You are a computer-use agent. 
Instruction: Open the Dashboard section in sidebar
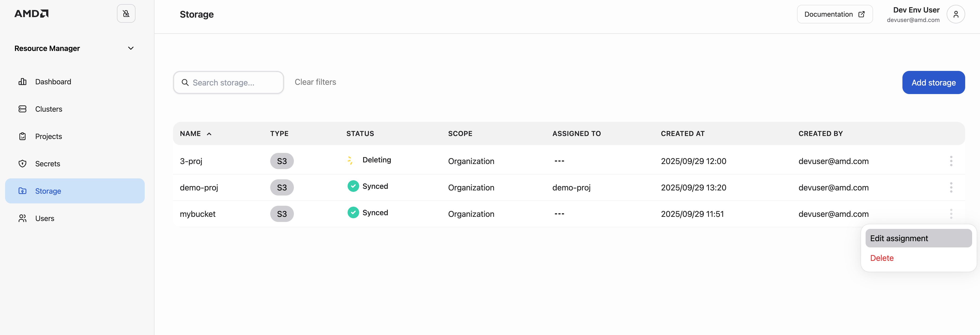(x=53, y=82)
